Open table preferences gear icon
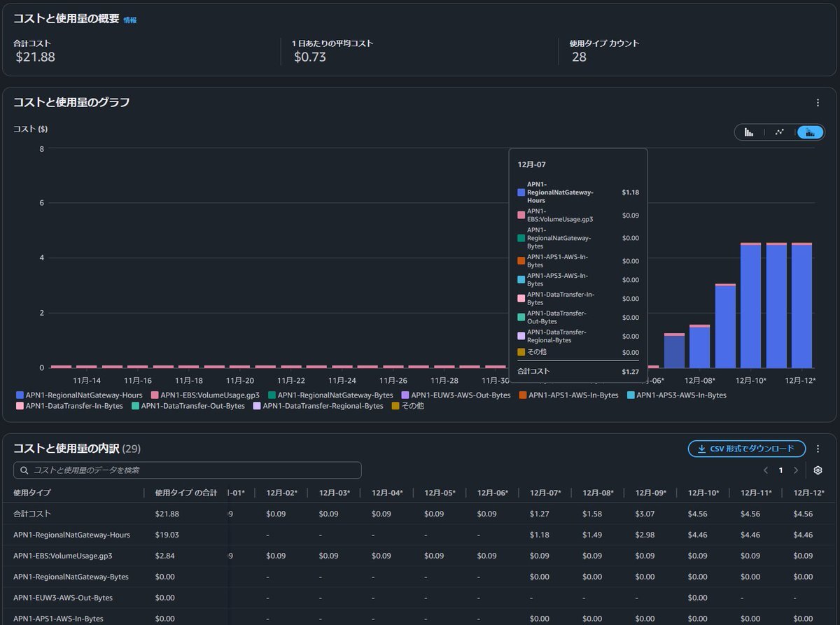840x625 pixels. [x=818, y=470]
